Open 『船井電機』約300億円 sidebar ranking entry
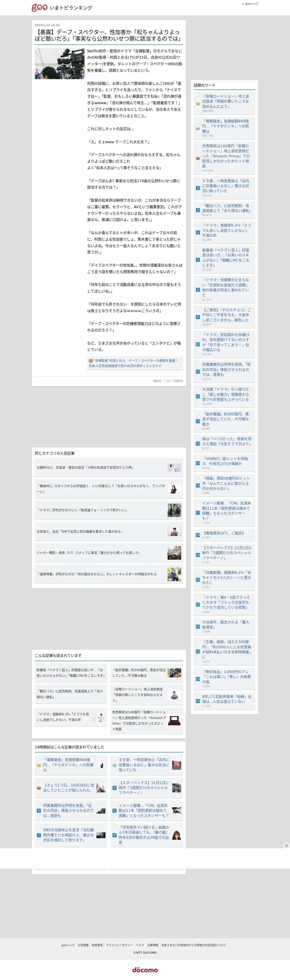Screen dimensions: 290x980 (x=226, y=419)
